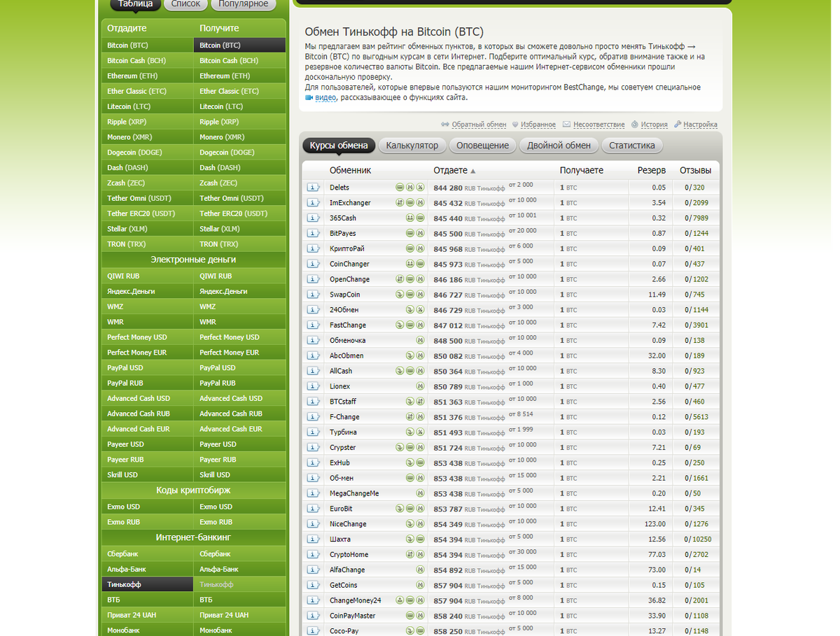Click the percent badge in 24Обмен row

tap(421, 310)
